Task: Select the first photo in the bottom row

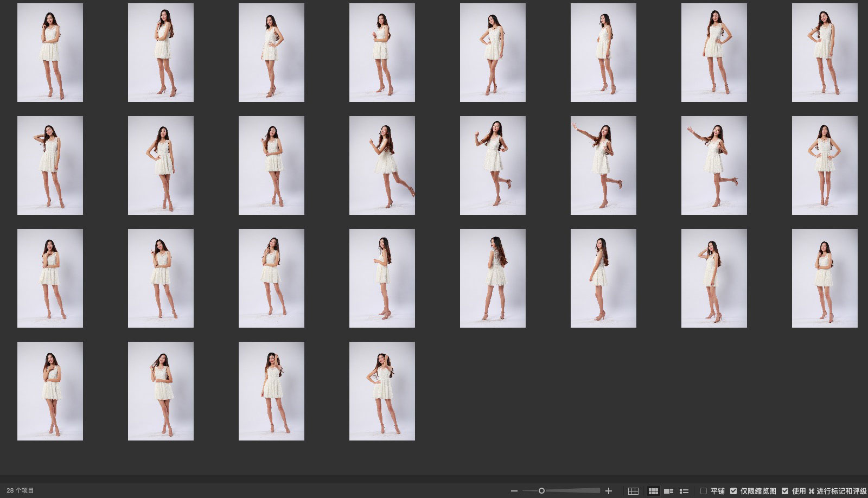Action: tap(50, 391)
